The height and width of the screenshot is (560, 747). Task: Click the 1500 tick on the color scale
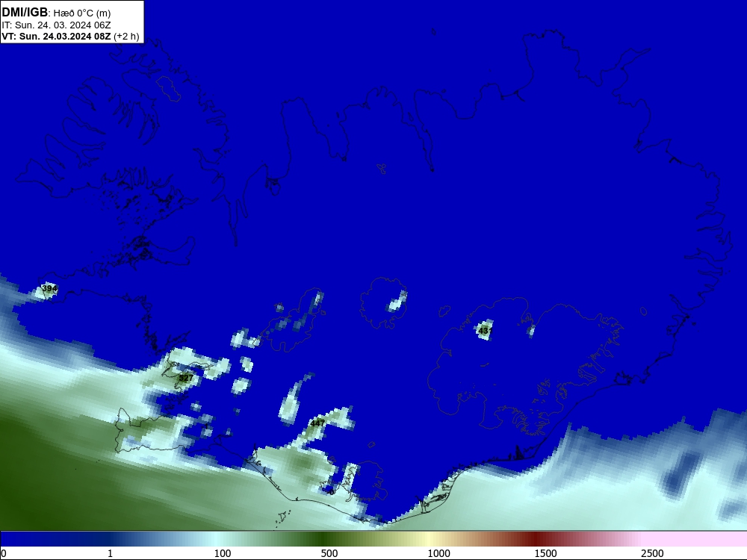pyautogui.click(x=545, y=553)
